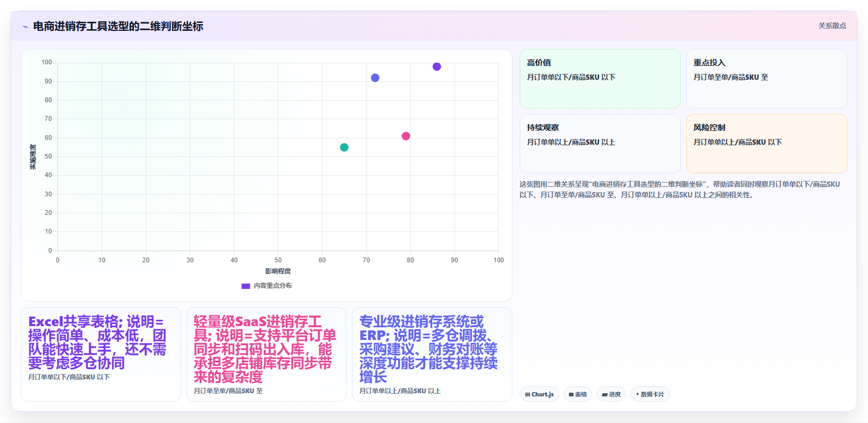868x423 pixels.
Task: Select the purple scatter data point
Action: pos(436,67)
